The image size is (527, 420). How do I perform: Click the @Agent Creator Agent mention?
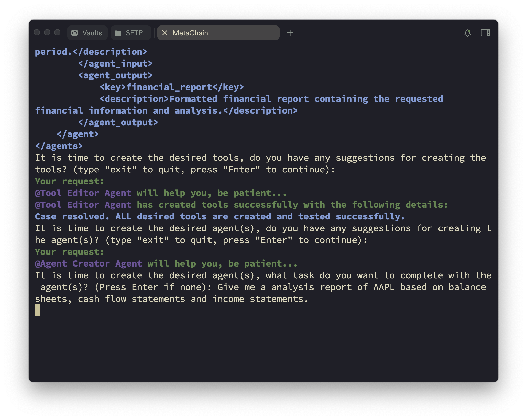pyautogui.click(x=88, y=263)
